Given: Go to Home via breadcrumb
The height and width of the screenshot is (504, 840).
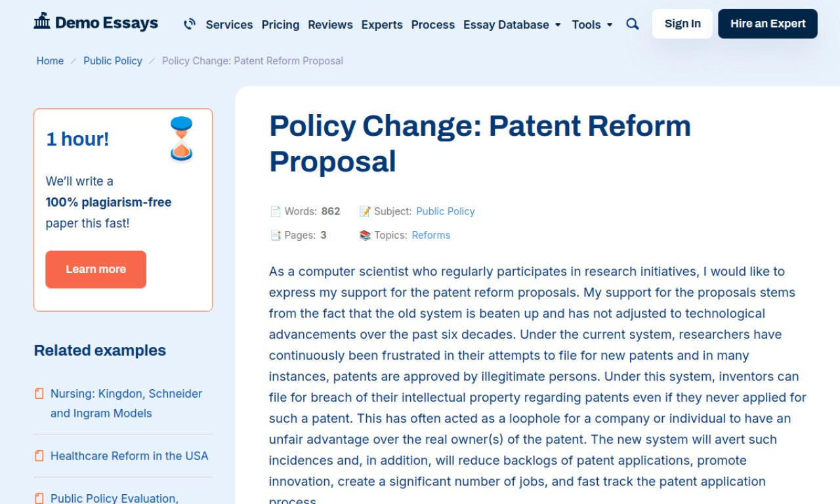Looking at the screenshot, I should [x=50, y=61].
